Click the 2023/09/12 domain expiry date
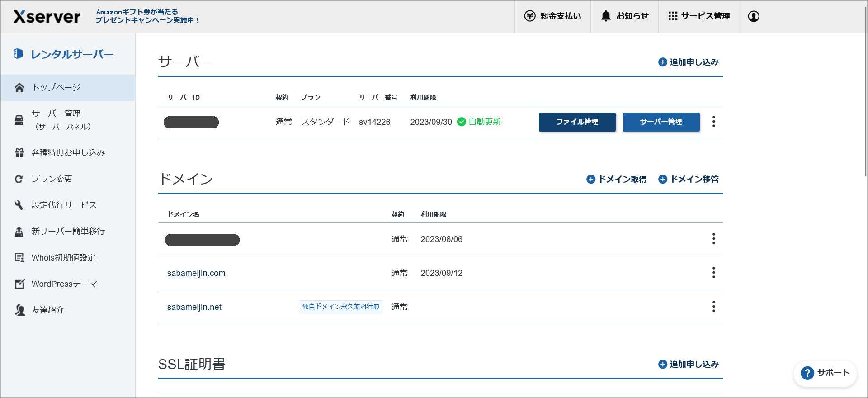Screen dimensions: 868x398 click(x=442, y=273)
